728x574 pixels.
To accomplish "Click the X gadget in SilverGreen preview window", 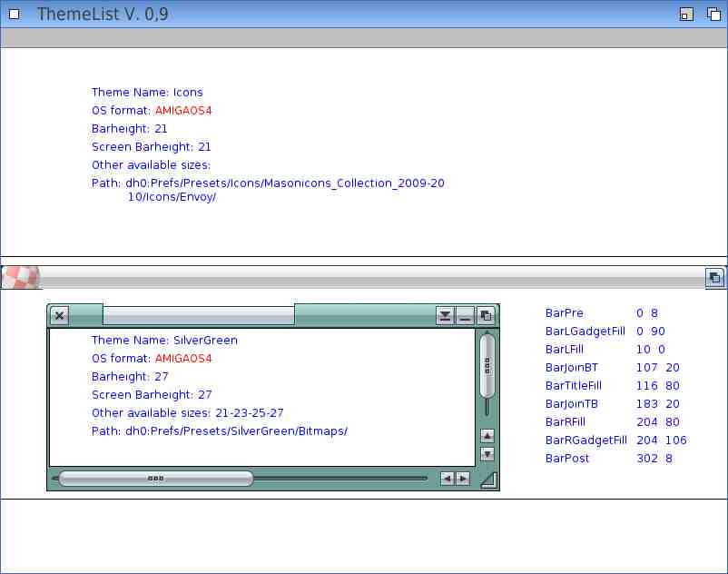I will (59, 315).
